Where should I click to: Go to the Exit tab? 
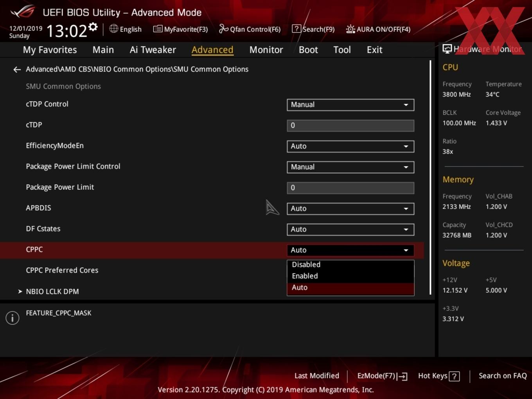tap(374, 50)
